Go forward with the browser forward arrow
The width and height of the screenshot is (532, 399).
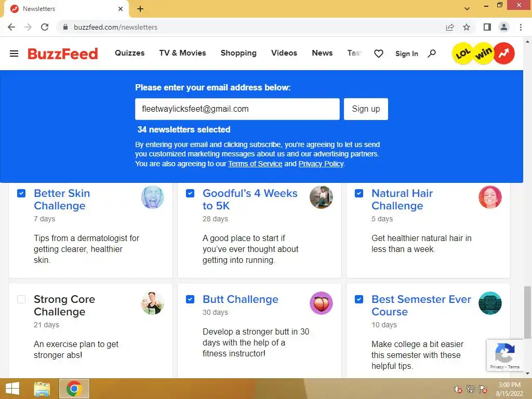tap(28, 27)
